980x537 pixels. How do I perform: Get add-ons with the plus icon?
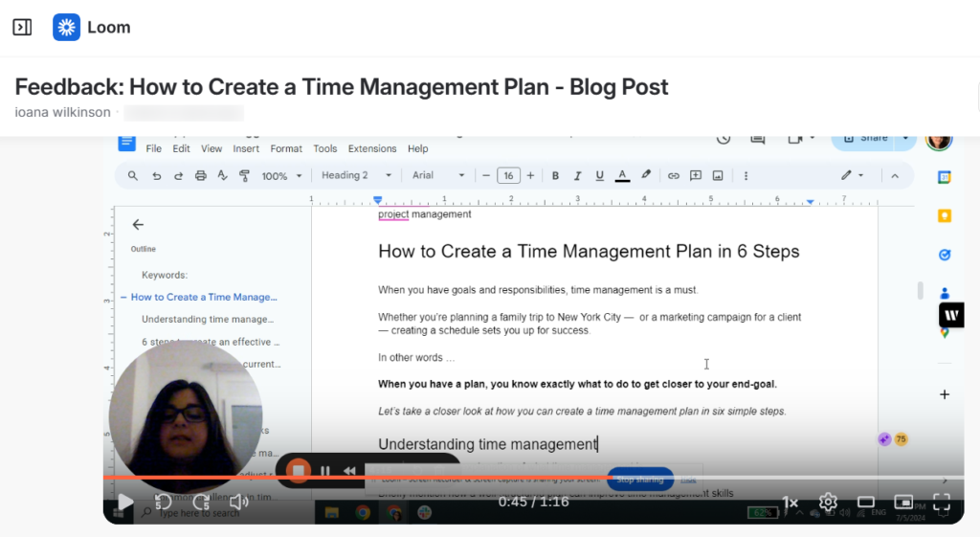945,394
